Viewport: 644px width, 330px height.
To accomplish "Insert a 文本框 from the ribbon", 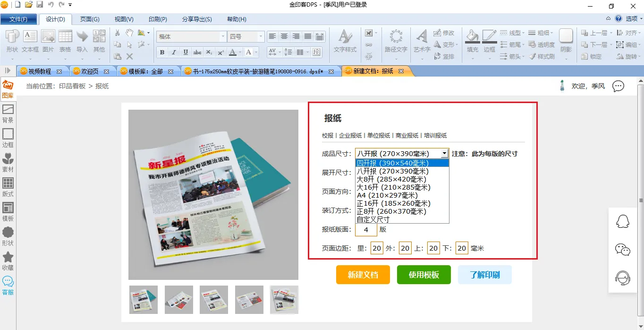I will coord(30,41).
